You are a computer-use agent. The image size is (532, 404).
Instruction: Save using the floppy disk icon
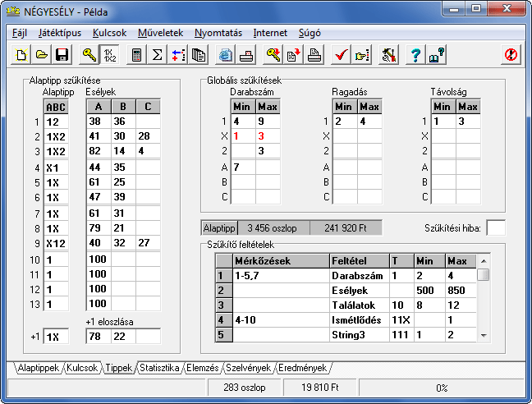[x=62, y=55]
